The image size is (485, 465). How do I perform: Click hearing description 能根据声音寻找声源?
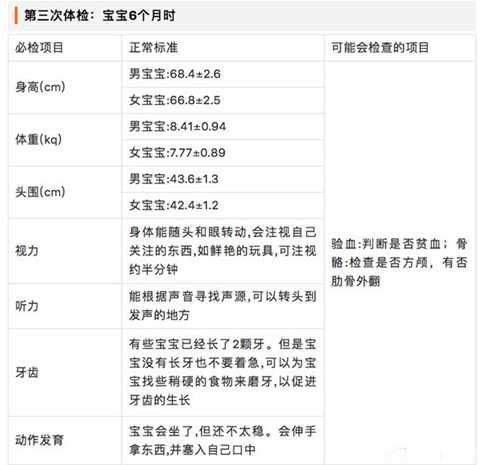point(223,306)
